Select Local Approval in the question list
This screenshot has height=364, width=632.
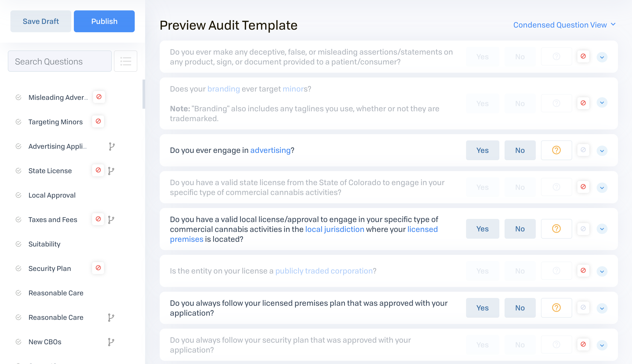click(x=52, y=195)
